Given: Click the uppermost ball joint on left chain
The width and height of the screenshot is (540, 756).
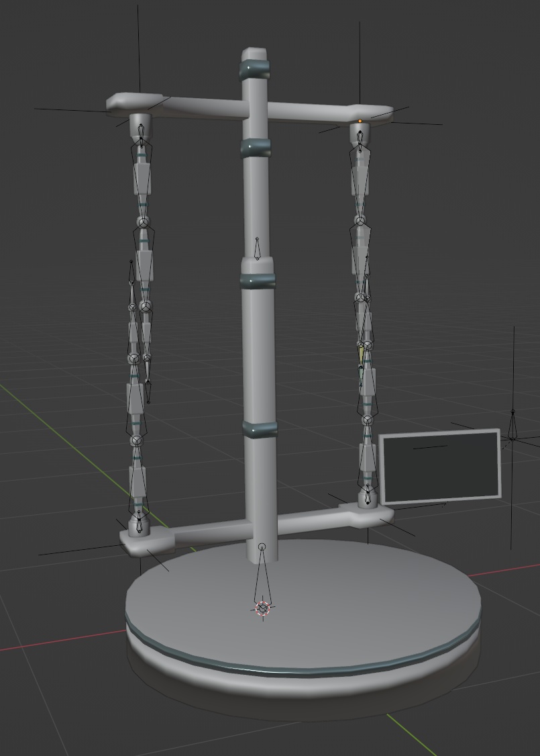Looking at the screenshot, I should [142, 221].
